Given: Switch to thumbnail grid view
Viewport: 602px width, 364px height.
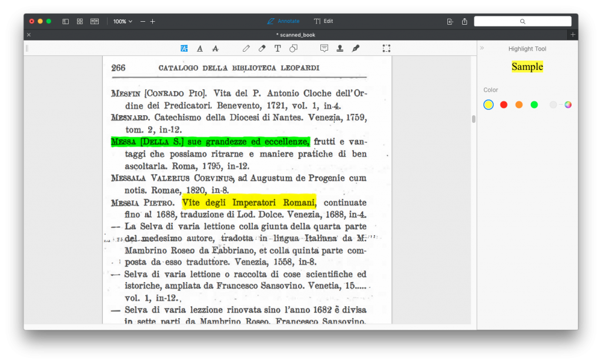Looking at the screenshot, I should (x=80, y=21).
